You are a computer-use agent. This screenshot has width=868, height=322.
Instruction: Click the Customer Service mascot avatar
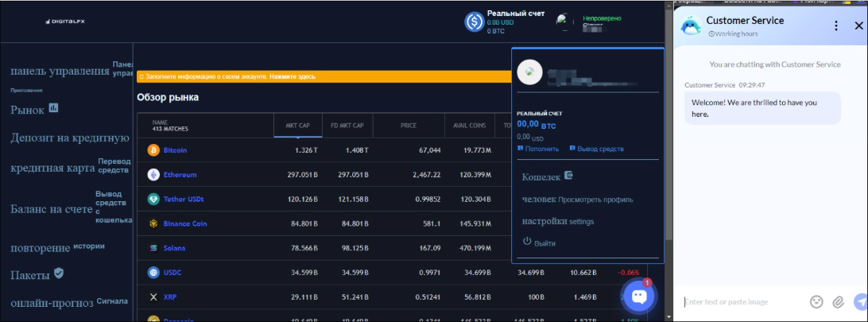click(x=690, y=25)
